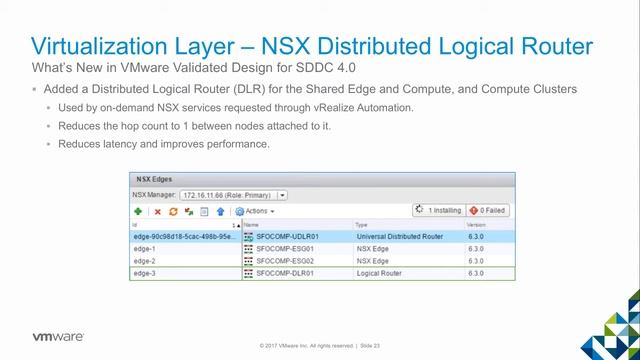Click the slide title Virtualization Layer heading
Screen dimensions: 640x360
pyautogui.click(x=312, y=46)
